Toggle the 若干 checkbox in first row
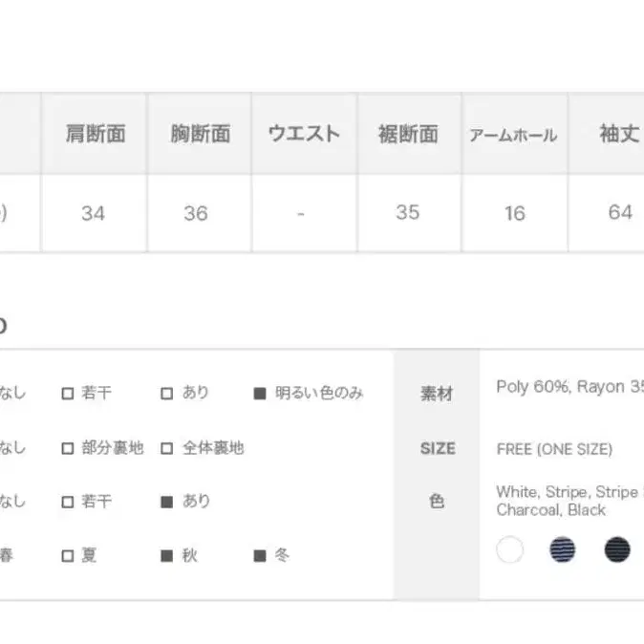This screenshot has width=644, height=644. pyautogui.click(x=68, y=394)
